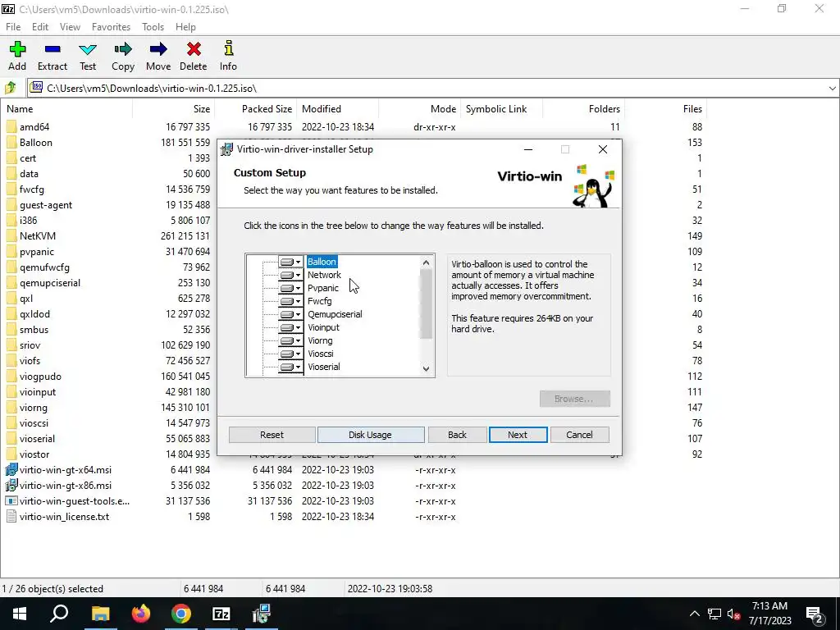Select the amd64 folder icon
Image resolution: width=840 pixels, height=630 pixels.
click(x=11, y=127)
